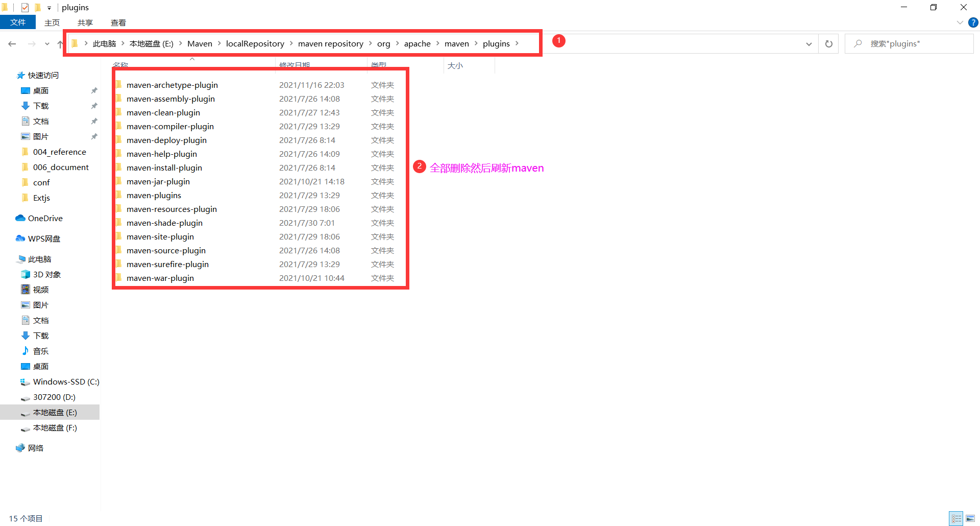Open Customize Quick Access Toolbar dropdown
The height and width of the screenshot is (526, 980).
pyautogui.click(x=49, y=8)
